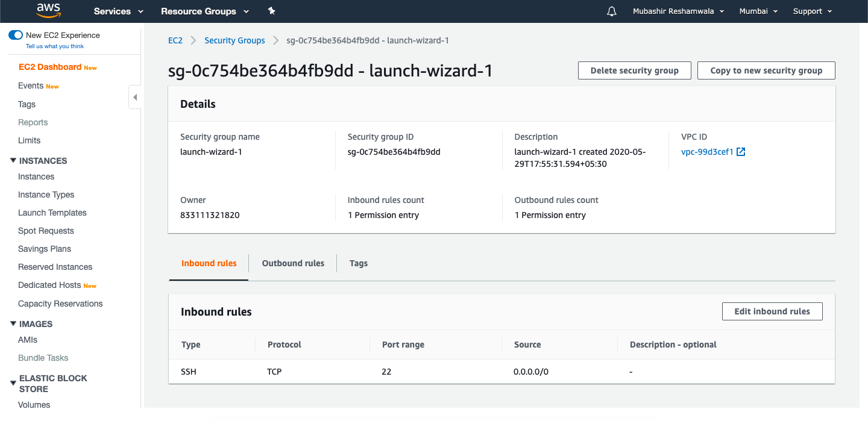Collapse the sidebar with arrow handle
Image resolution: width=868 pixels, height=421 pixels.
point(135,97)
